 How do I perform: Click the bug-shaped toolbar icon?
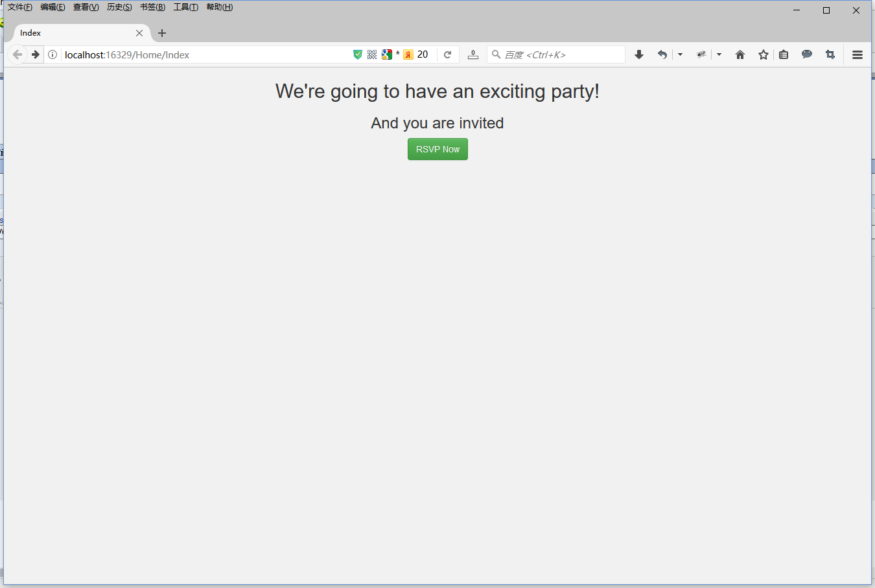coord(701,54)
